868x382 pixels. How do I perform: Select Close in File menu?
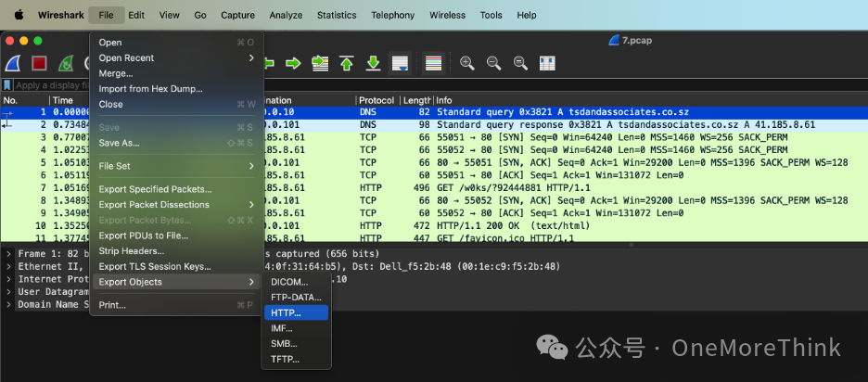pyautogui.click(x=176, y=104)
